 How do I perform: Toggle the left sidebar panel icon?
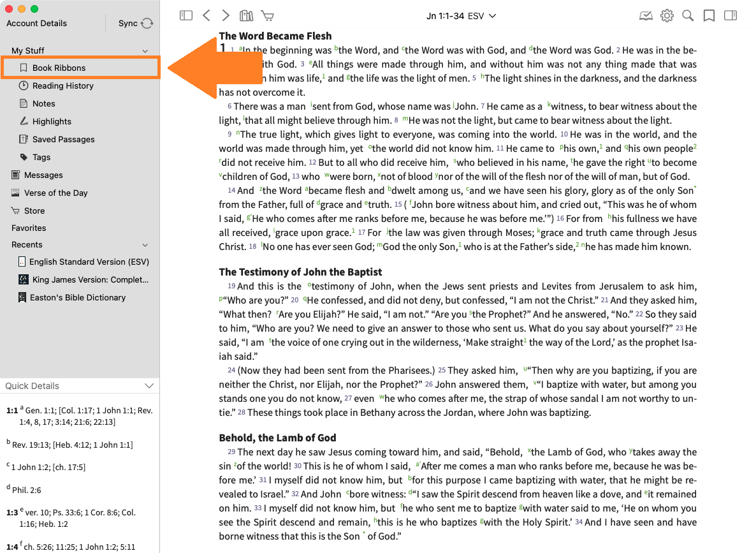[186, 15]
